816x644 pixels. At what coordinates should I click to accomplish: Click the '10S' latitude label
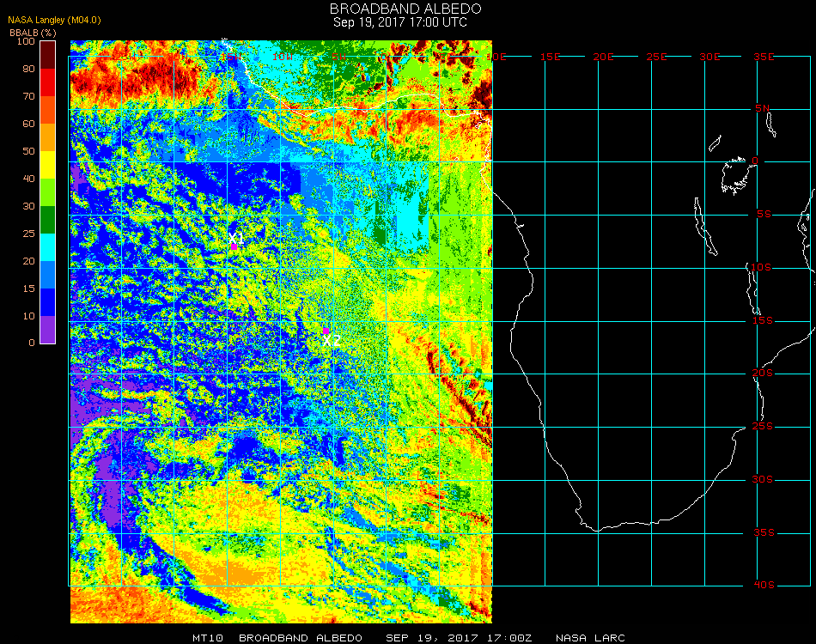click(761, 267)
